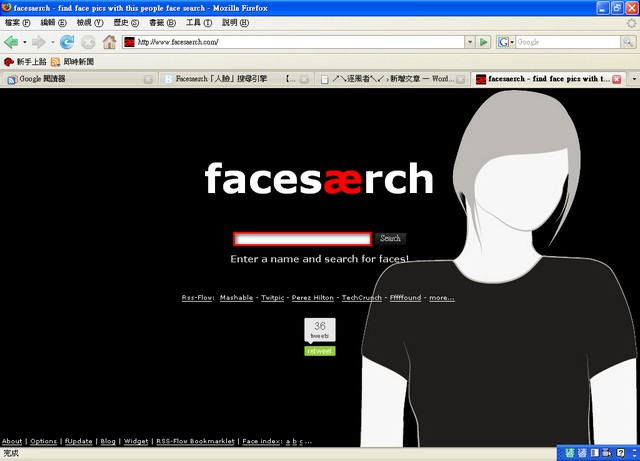The height and width of the screenshot is (461, 640).
Task: Click the activity throbber icon at top right
Action: click(631, 23)
